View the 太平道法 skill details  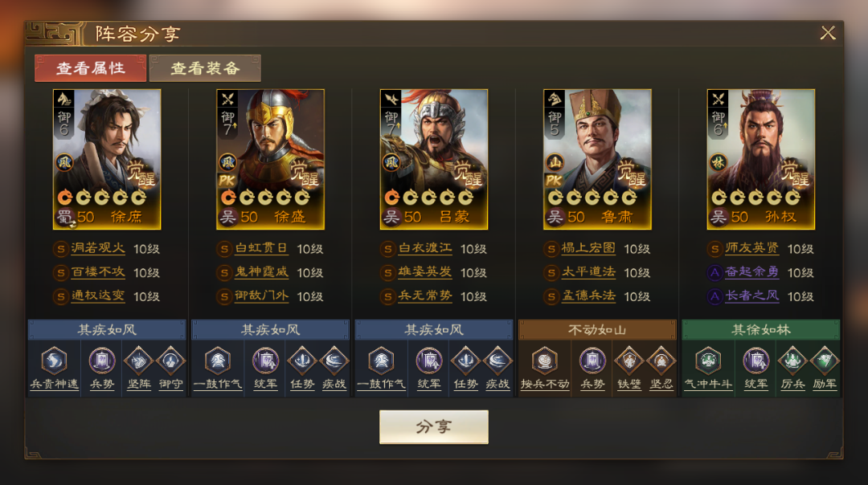(588, 272)
